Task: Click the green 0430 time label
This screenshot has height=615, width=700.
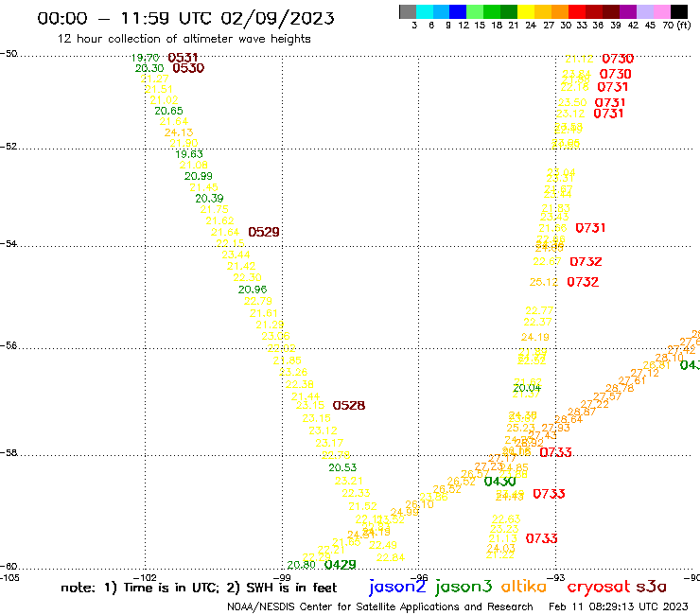Action: coord(500,482)
